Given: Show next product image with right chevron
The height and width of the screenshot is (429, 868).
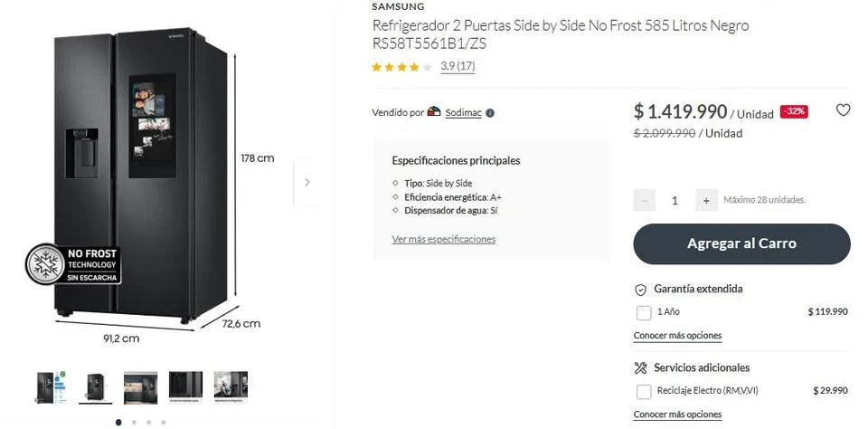Looking at the screenshot, I should tap(307, 182).
